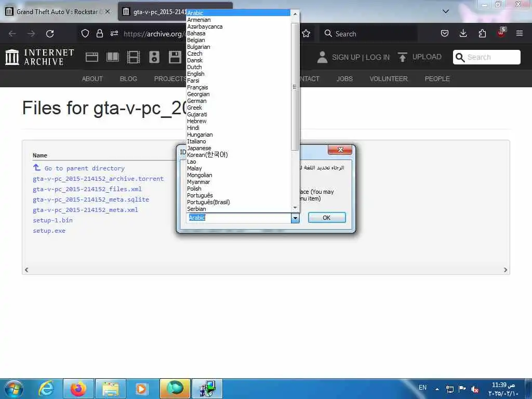532x399 pixels.
Task: Open Windows Media Player taskbar icon
Action: 142,389
